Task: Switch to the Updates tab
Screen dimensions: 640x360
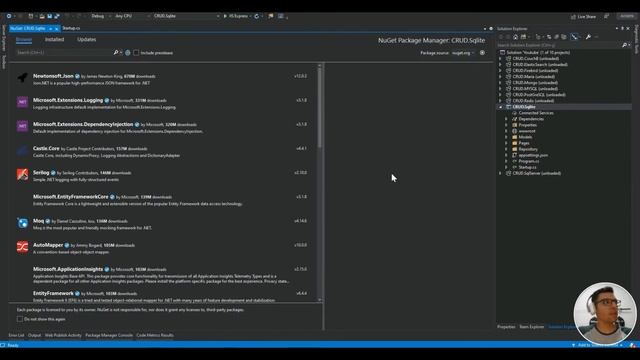Action: [87, 40]
